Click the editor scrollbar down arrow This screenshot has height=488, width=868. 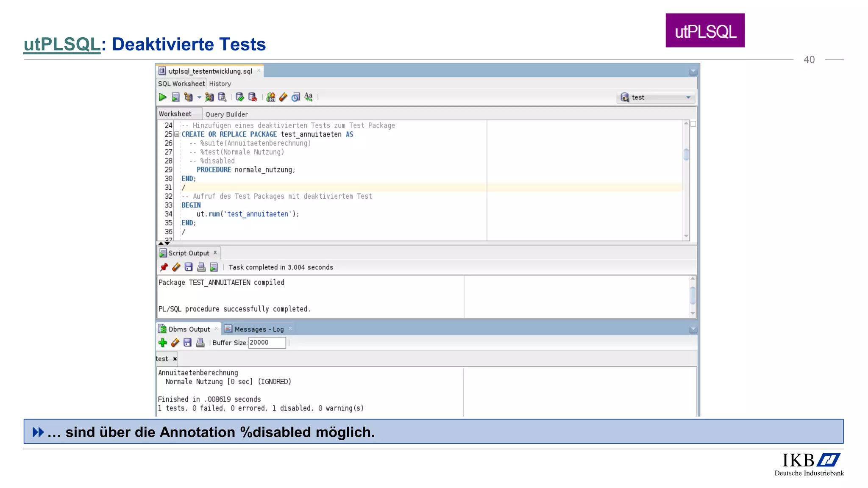click(x=686, y=236)
